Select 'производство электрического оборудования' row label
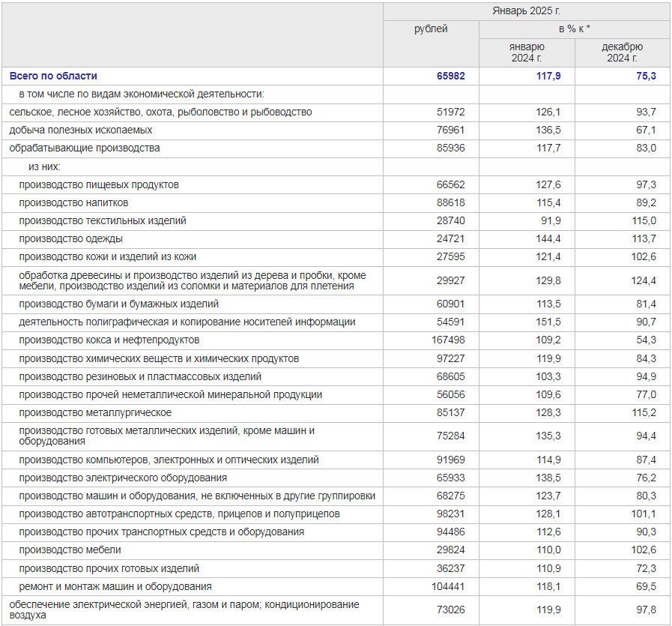 pos(123,478)
